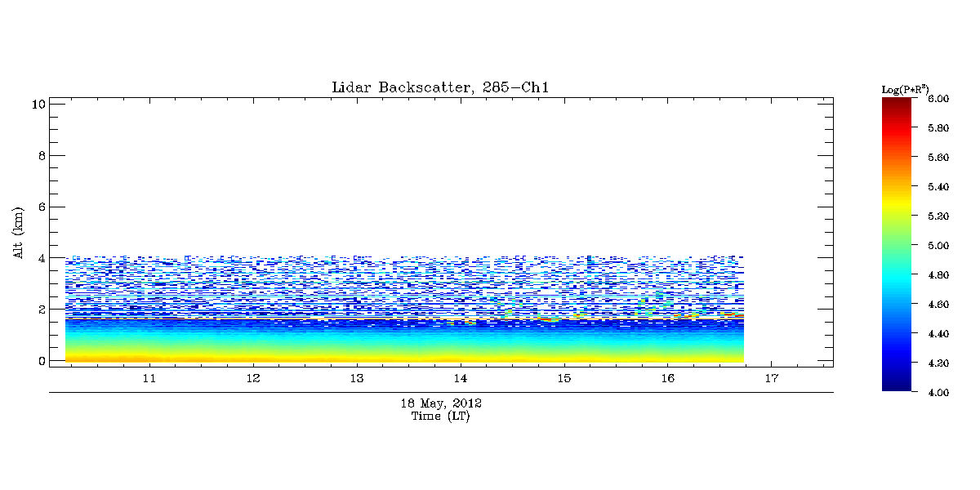The height and width of the screenshot is (490, 980).
Task: Click the x-axis tick label 11
Action: (x=149, y=379)
